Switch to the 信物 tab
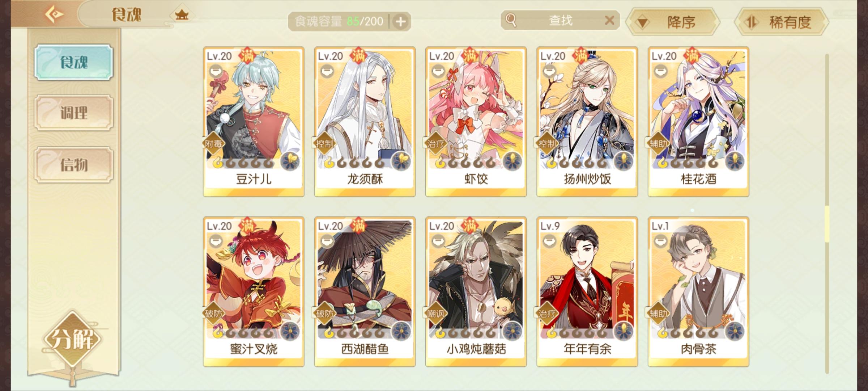The height and width of the screenshot is (391, 868). click(74, 165)
